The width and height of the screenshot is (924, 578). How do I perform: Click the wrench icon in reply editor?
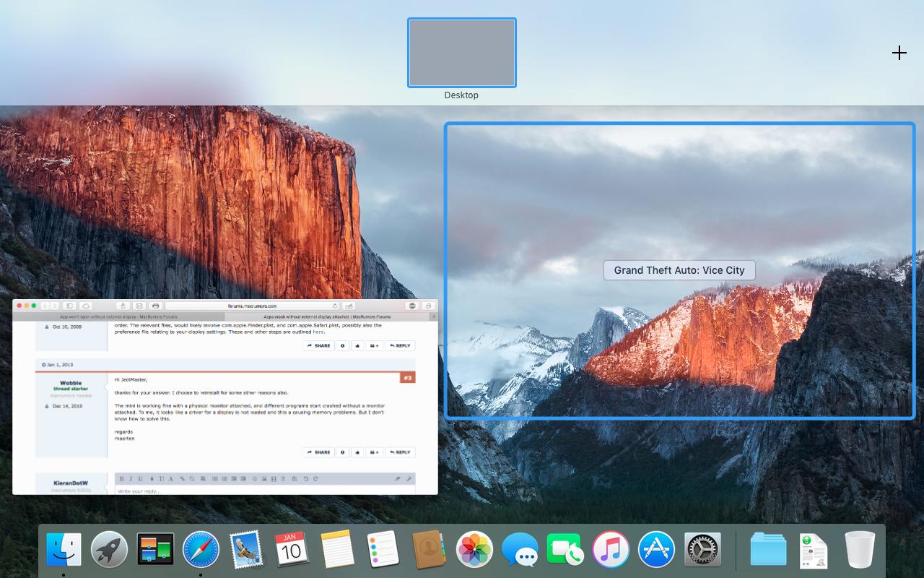409,479
